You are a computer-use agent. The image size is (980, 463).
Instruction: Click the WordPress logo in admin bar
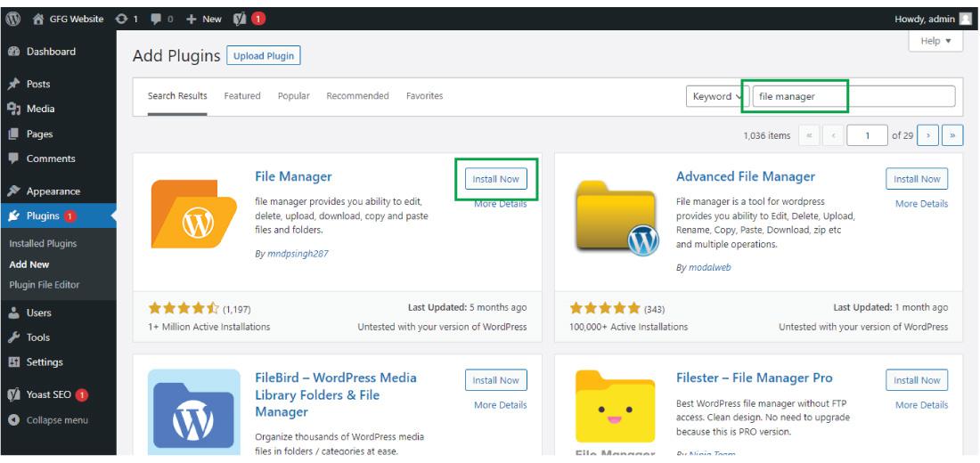(13, 19)
